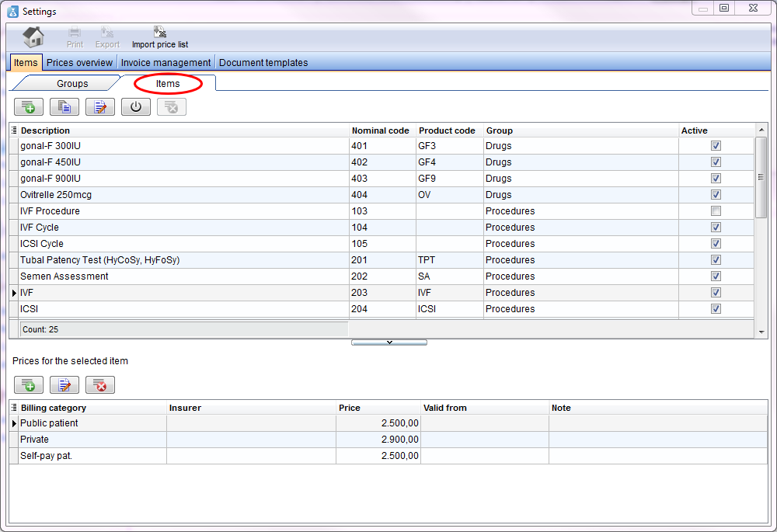Image resolution: width=777 pixels, height=532 pixels.
Task: Select the Private price row
Action: 388,440
